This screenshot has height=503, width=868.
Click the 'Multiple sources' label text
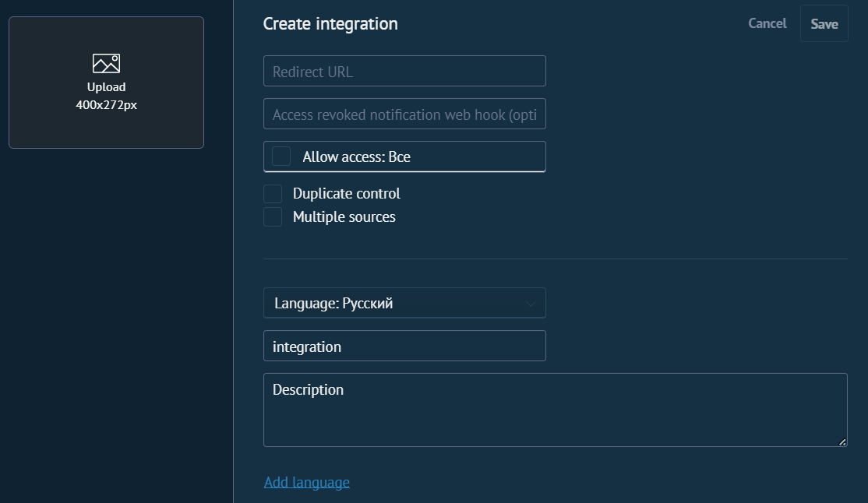[x=344, y=217]
